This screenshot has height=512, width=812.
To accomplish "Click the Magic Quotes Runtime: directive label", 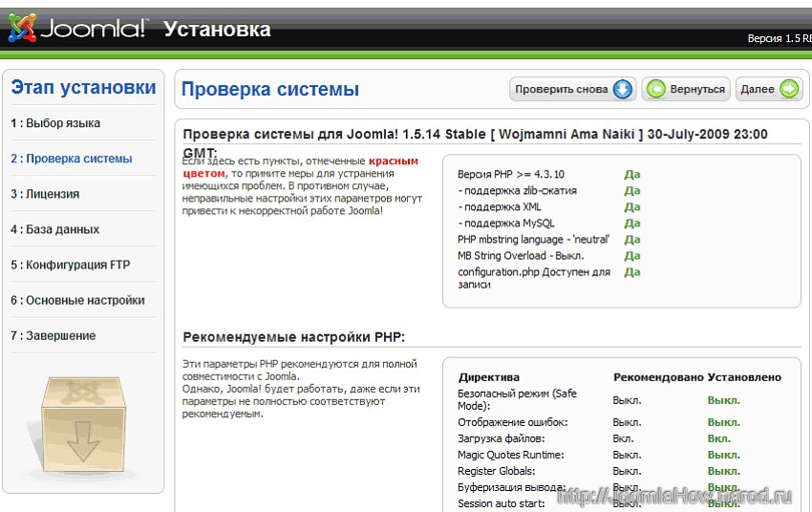I will [511, 455].
